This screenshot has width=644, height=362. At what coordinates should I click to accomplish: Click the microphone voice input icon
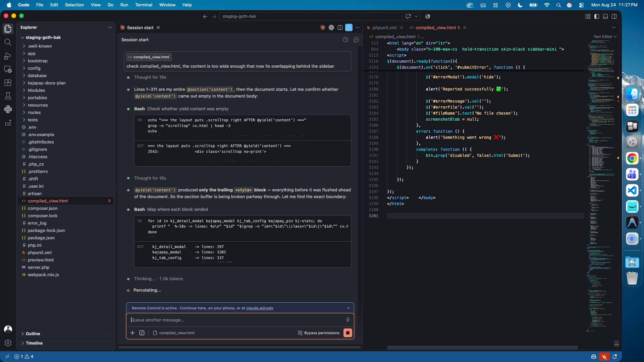pyautogui.click(x=348, y=320)
